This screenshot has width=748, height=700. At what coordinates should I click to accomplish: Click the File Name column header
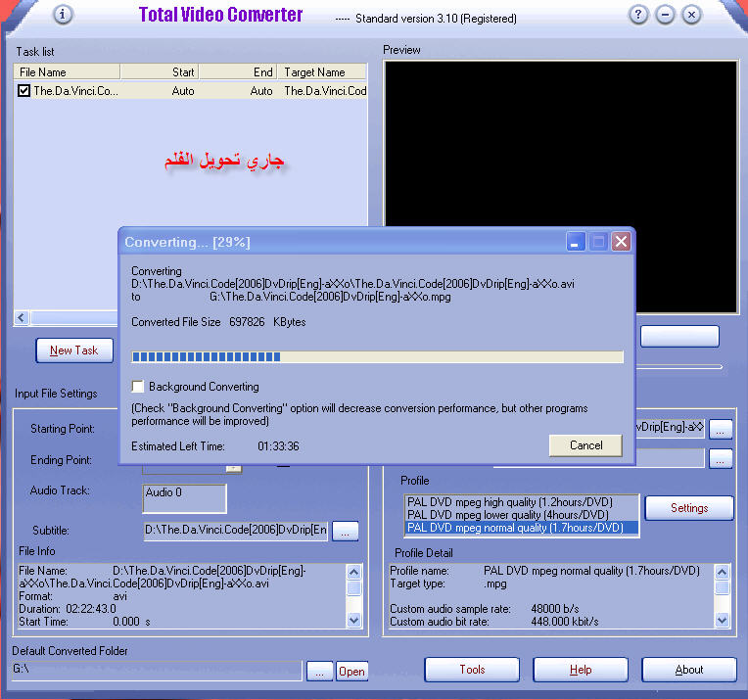pyautogui.click(x=67, y=72)
